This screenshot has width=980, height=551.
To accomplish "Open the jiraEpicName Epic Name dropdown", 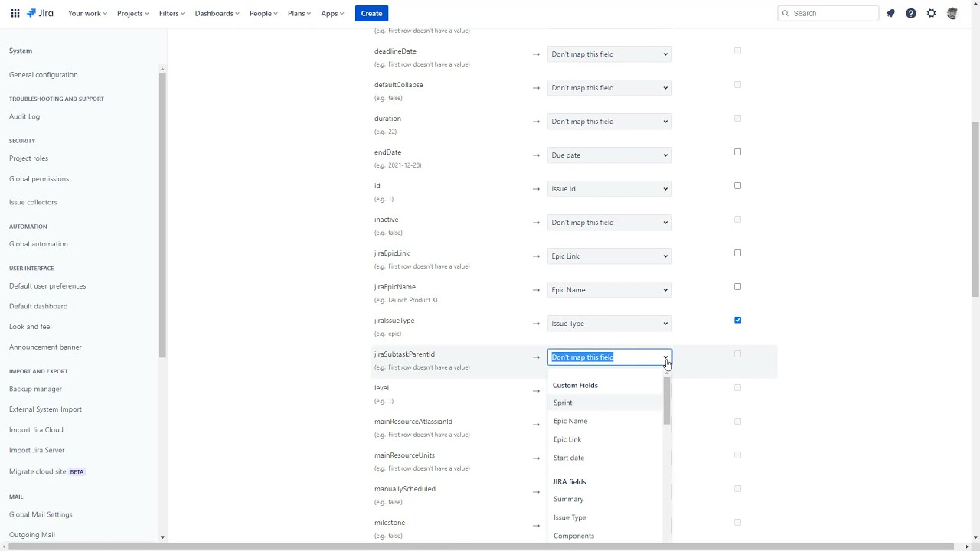I will coord(609,290).
